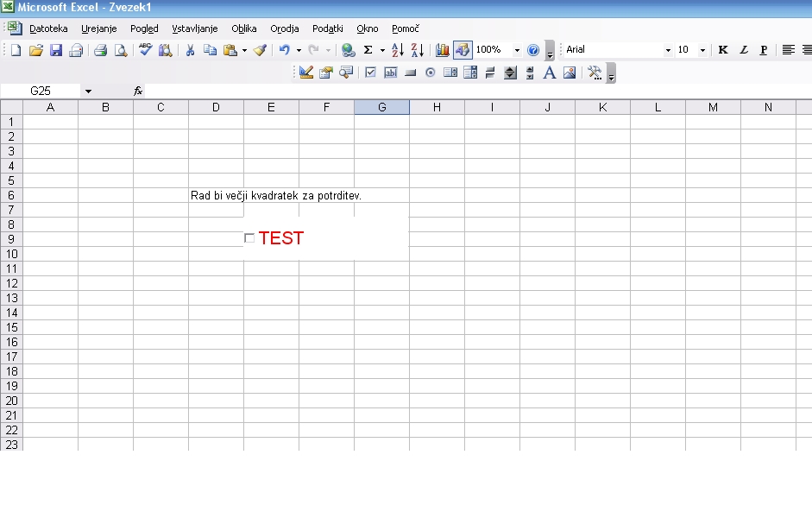Viewport: 812px width, 518px height.
Task: Tick the TEST checkbox on the sheet
Action: tap(249, 238)
